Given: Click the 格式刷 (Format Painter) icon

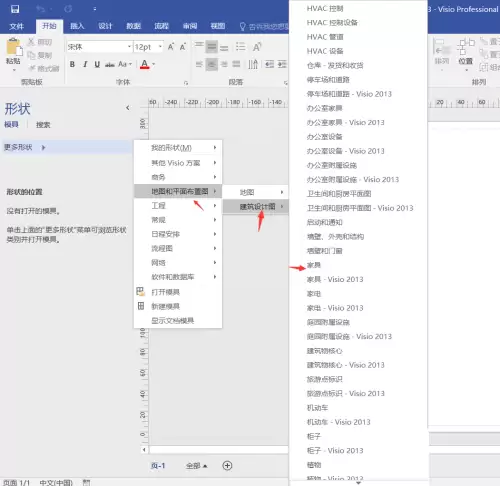Looking at the screenshot, I should [x=32, y=68].
